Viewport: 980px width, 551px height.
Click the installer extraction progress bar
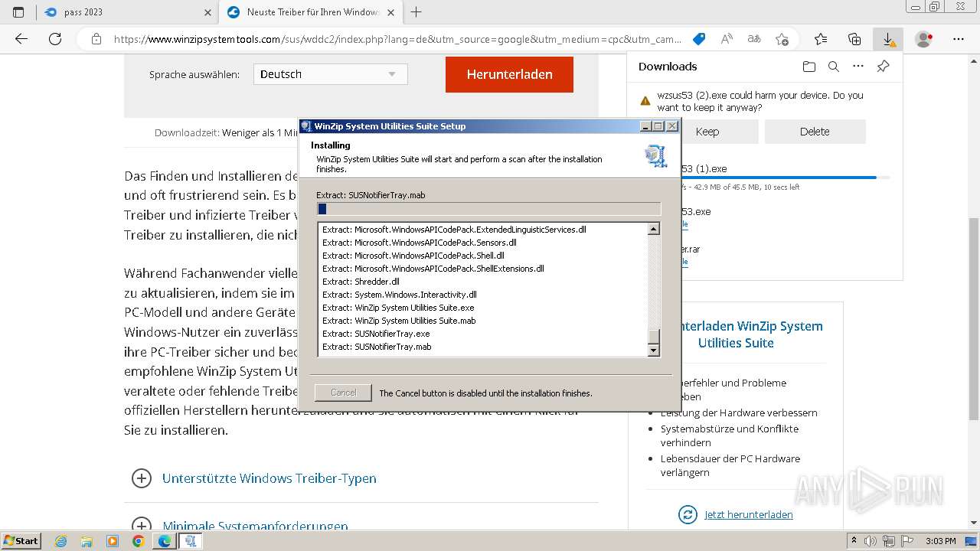[488, 209]
